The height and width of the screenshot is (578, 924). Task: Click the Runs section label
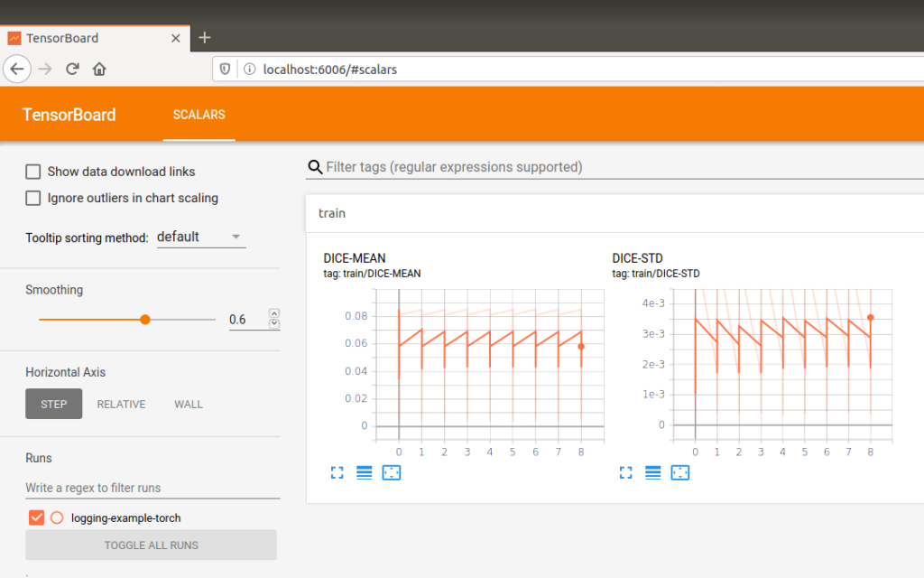[x=38, y=458]
